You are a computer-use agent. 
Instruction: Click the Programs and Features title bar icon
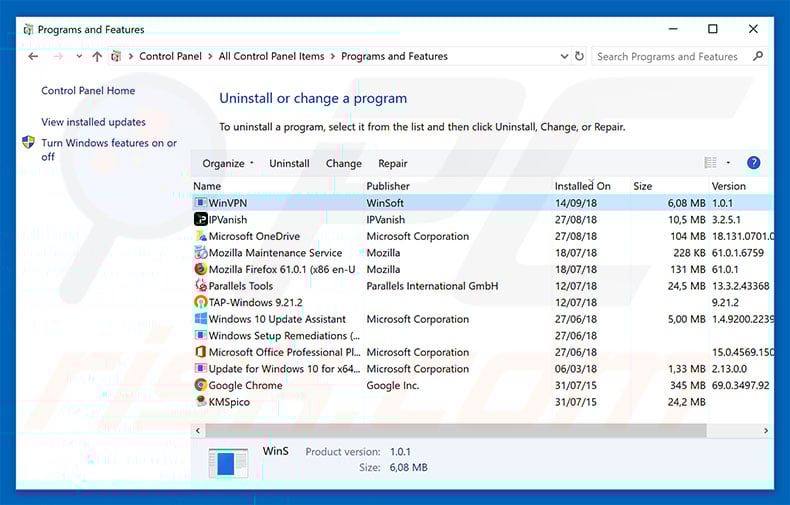[x=28, y=29]
